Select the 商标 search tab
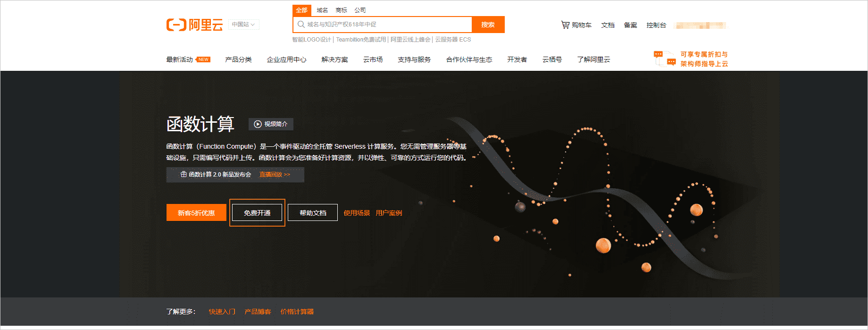This screenshot has height=330, width=868. [x=341, y=10]
